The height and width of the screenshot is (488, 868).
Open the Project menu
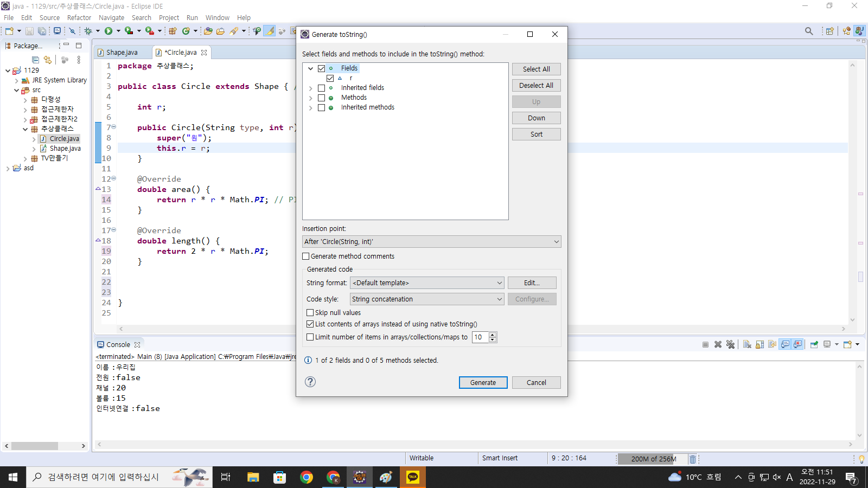(169, 17)
